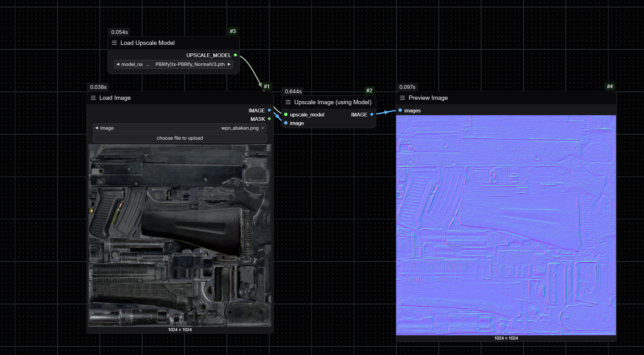Click the Load Image node title
This screenshot has height=355, width=644.
click(x=115, y=98)
